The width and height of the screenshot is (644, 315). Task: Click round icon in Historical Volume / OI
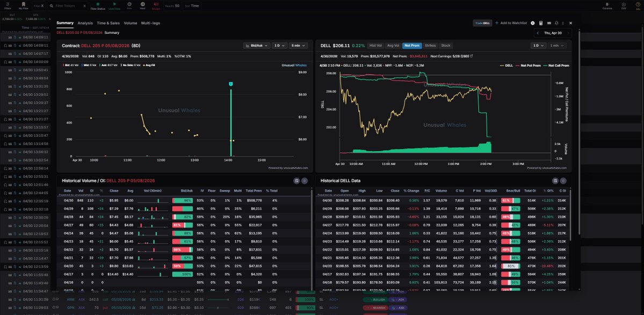pyautogui.click(x=305, y=180)
